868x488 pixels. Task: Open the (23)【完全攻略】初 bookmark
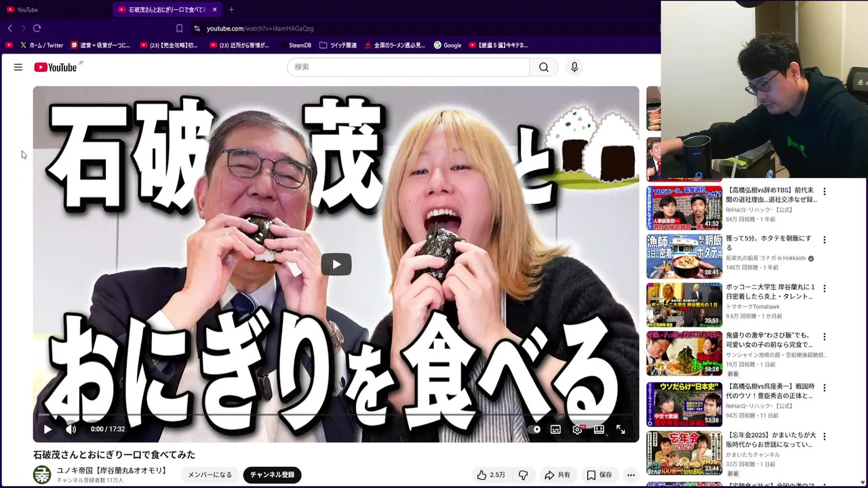(170, 45)
